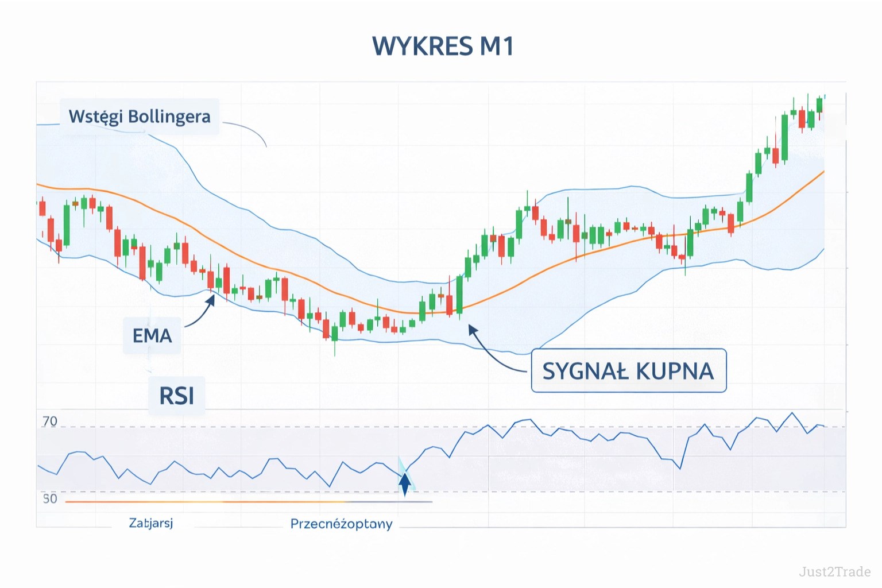Click the Just2Trade watermark

point(834,571)
